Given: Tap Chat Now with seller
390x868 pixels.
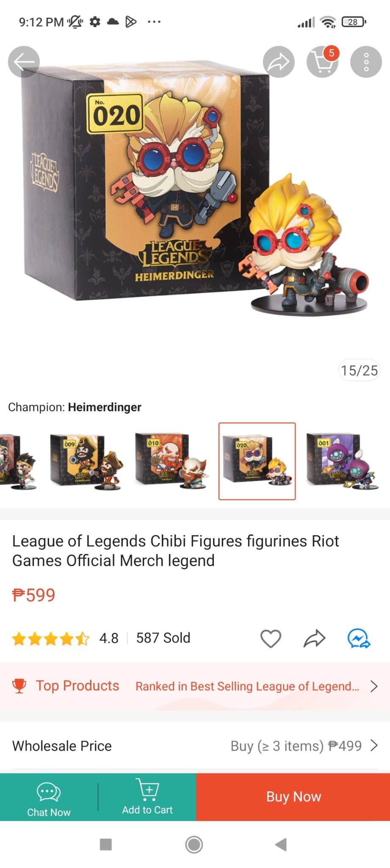Looking at the screenshot, I should click(x=49, y=797).
